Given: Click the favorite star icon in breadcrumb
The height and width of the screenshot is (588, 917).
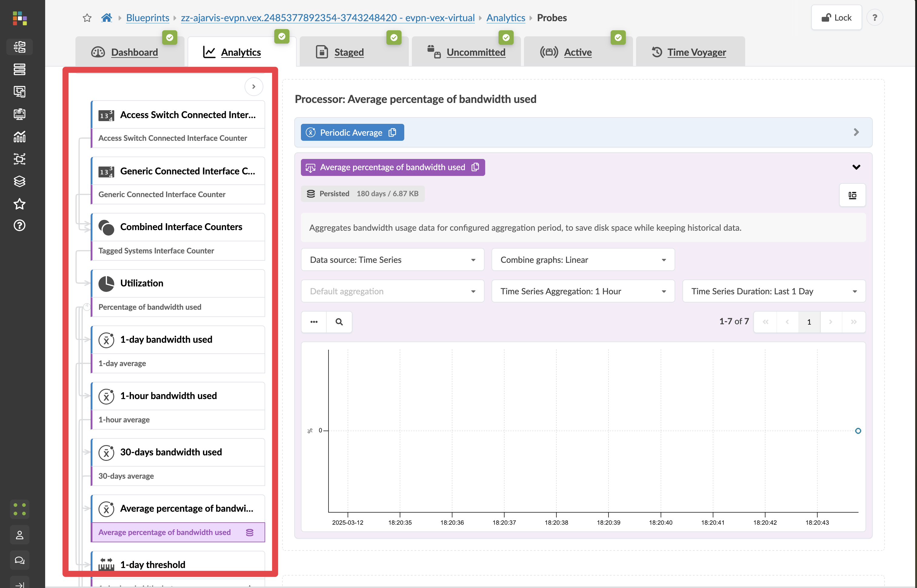Looking at the screenshot, I should pos(87,18).
